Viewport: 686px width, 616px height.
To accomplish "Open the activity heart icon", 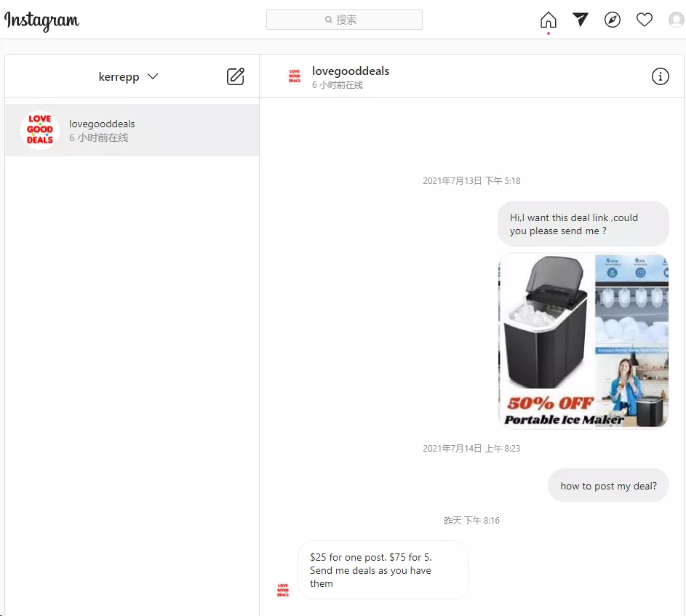I will 644,20.
